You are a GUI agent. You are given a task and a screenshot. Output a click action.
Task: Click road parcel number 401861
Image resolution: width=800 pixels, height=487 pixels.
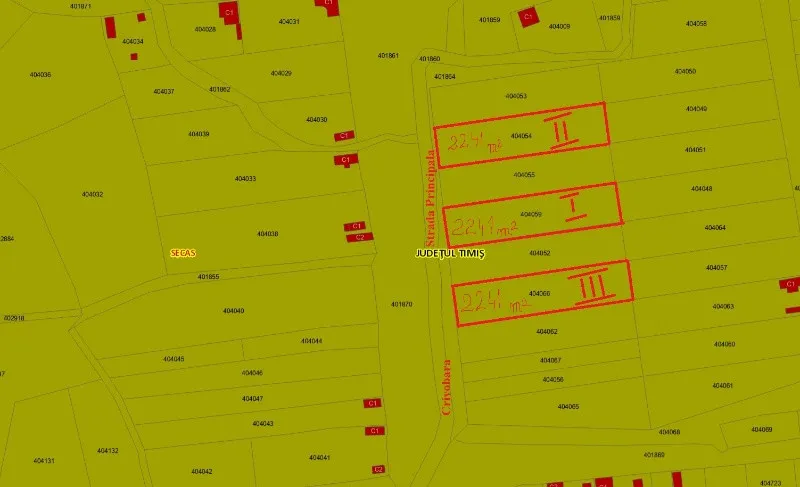click(x=388, y=56)
